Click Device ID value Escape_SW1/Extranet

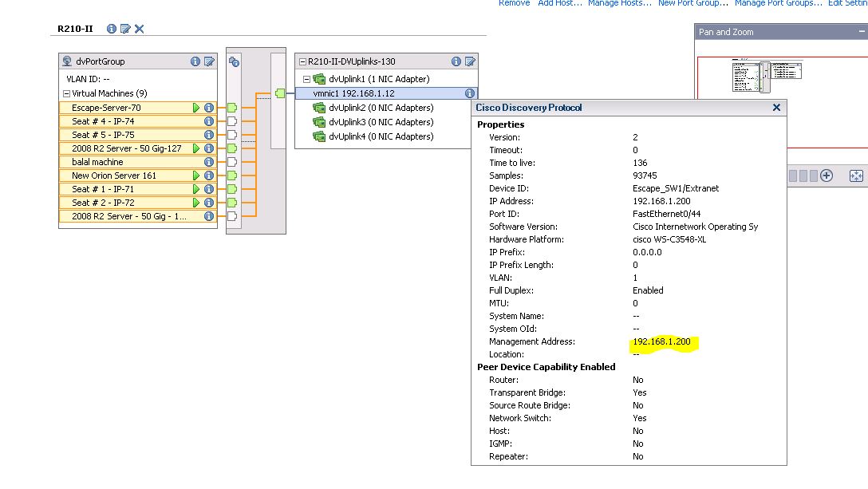click(676, 188)
